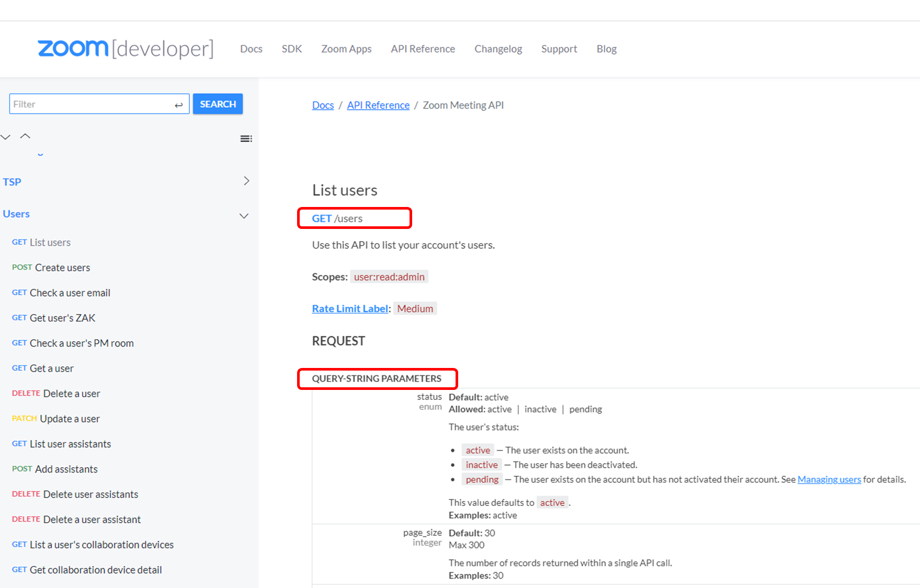920x588 pixels.
Task: Open DELETE Delete a user assistant
Action: [x=76, y=520]
